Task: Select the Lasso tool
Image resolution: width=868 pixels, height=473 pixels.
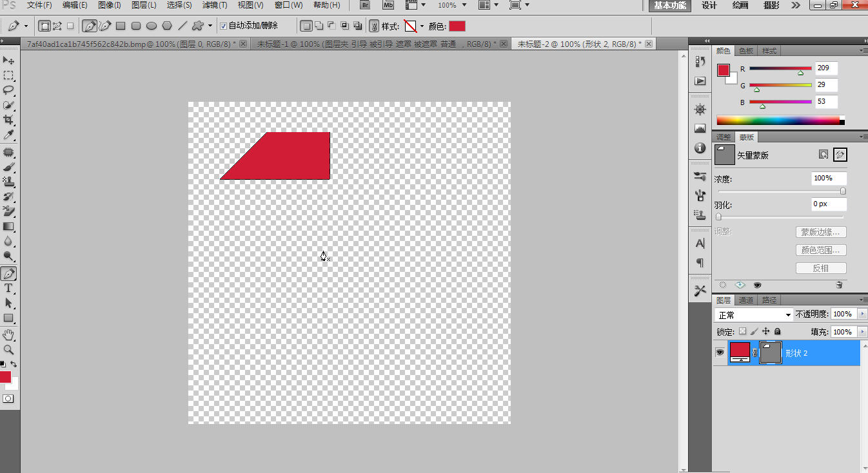Action: click(8, 90)
